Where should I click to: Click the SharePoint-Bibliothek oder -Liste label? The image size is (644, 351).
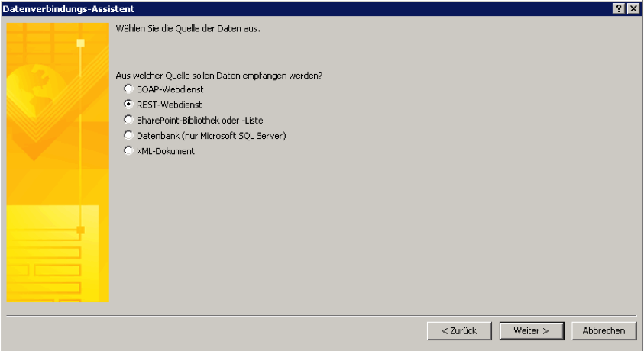pyautogui.click(x=200, y=121)
